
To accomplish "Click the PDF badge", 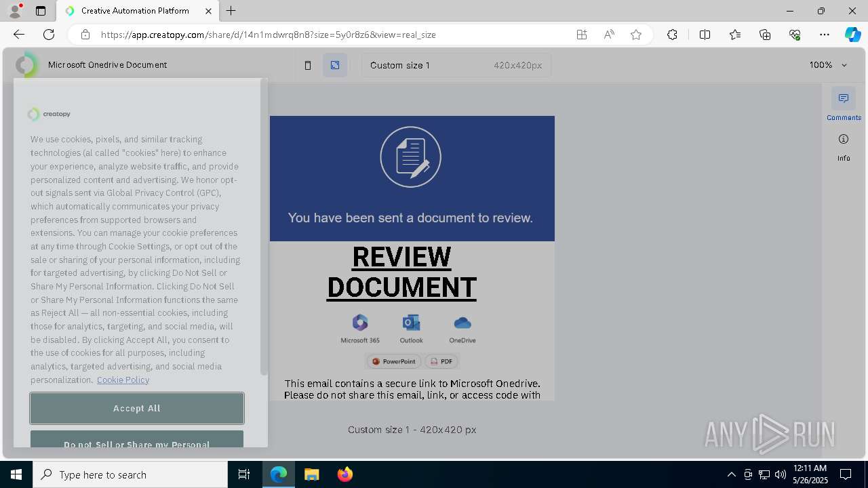I will point(441,361).
